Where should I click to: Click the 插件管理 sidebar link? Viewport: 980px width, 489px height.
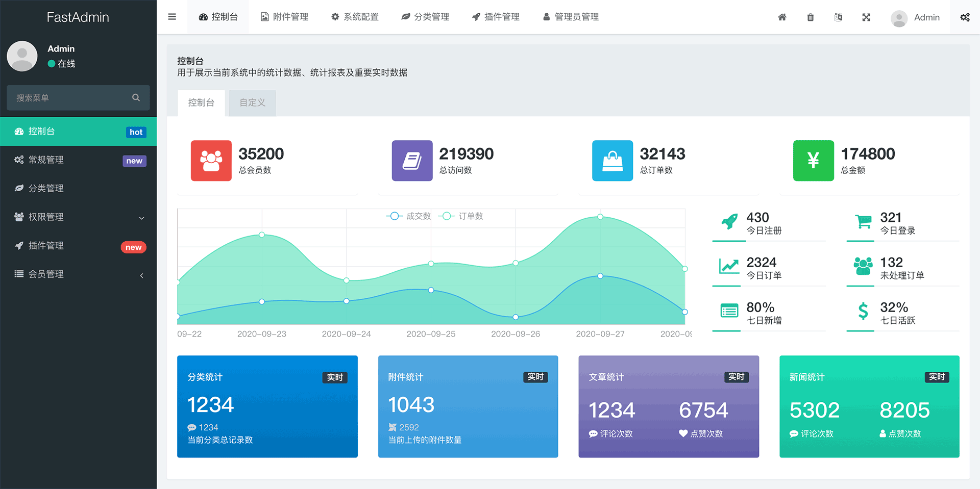click(x=78, y=246)
